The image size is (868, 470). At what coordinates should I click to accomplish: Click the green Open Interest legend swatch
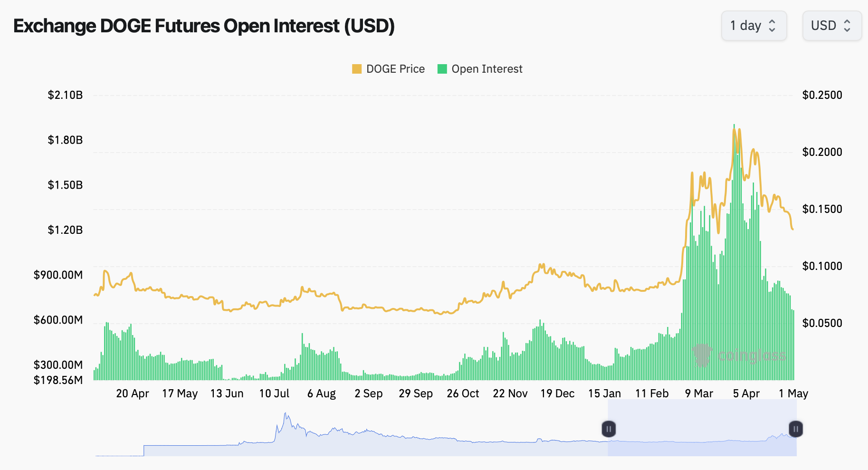(442, 68)
